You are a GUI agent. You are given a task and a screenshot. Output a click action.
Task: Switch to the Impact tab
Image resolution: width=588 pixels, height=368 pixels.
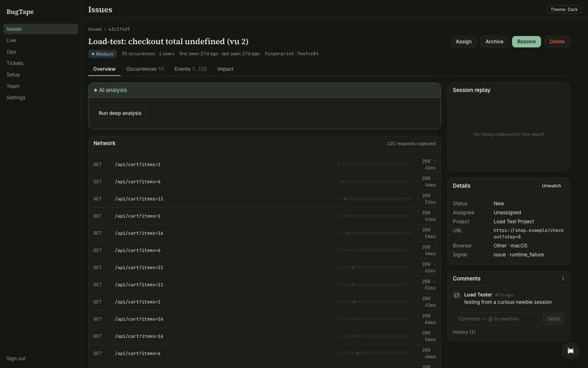(225, 69)
